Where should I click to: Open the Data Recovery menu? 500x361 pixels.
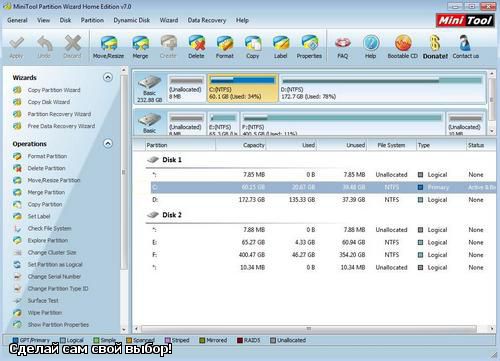(207, 20)
